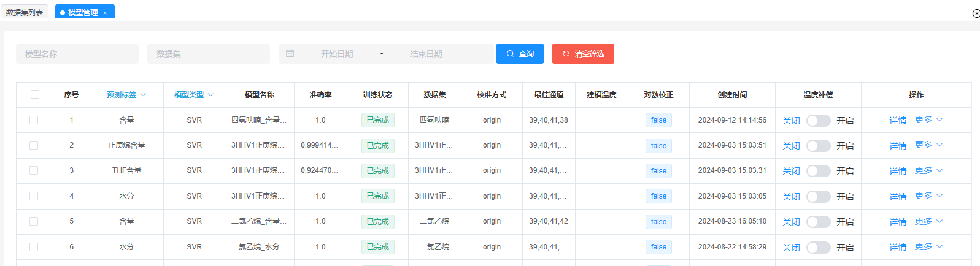The image size is (980, 266).
Task: Close the 模型管理 tab with x icon
Action: [105, 13]
